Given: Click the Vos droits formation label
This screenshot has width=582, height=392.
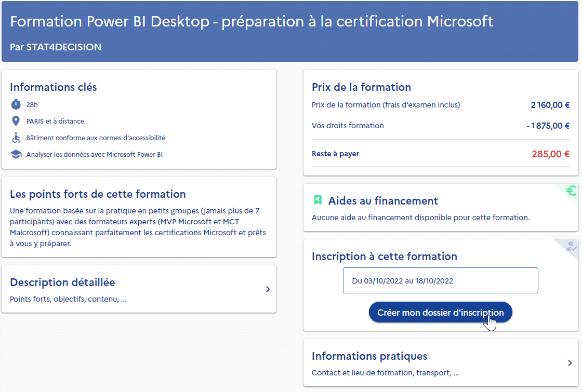Looking at the screenshot, I should point(348,126).
